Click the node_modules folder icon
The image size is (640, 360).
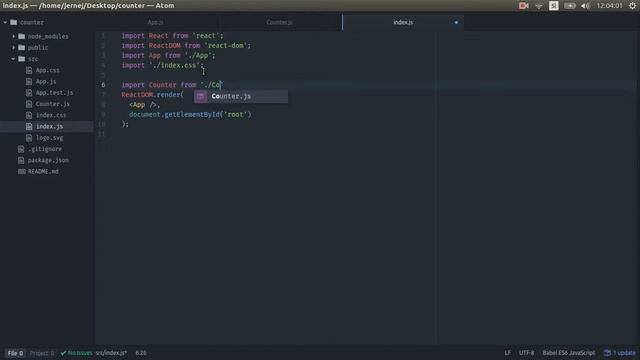(22, 36)
